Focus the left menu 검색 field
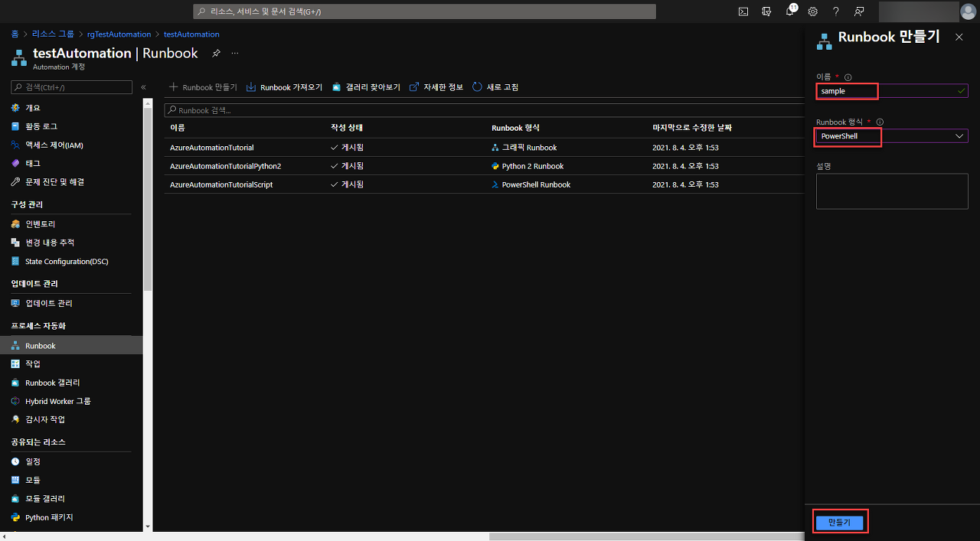This screenshot has width=980, height=541. [72, 87]
